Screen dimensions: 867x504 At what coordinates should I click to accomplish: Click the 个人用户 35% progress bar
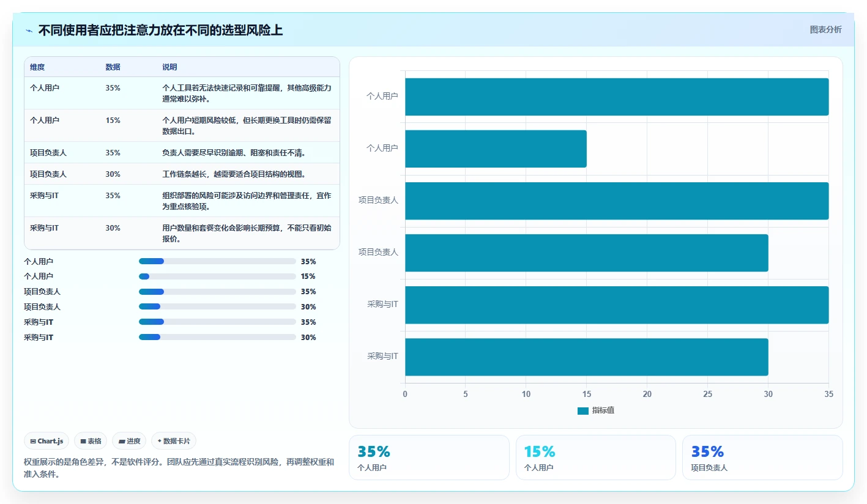(217, 261)
